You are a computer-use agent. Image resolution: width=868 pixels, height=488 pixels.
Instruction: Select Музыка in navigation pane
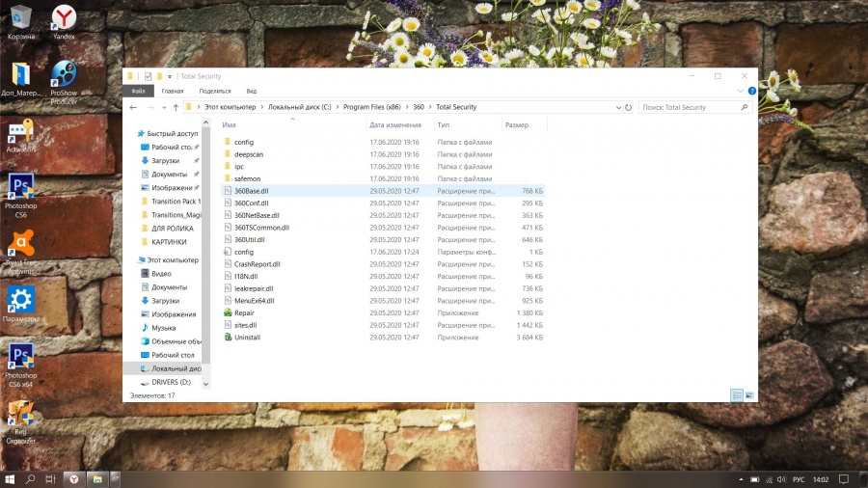click(163, 328)
